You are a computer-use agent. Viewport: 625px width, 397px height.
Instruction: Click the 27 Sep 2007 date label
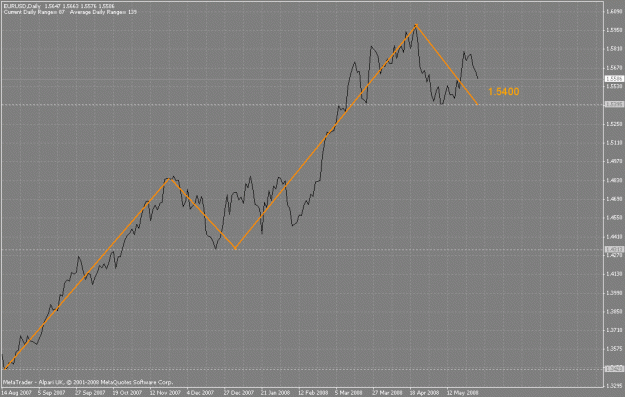(90, 393)
